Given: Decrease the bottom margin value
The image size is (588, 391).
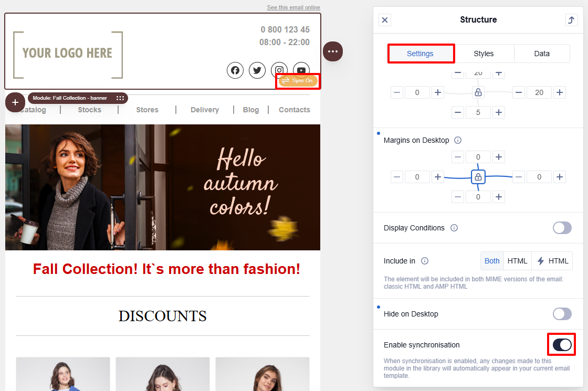Looking at the screenshot, I should click(x=457, y=197).
